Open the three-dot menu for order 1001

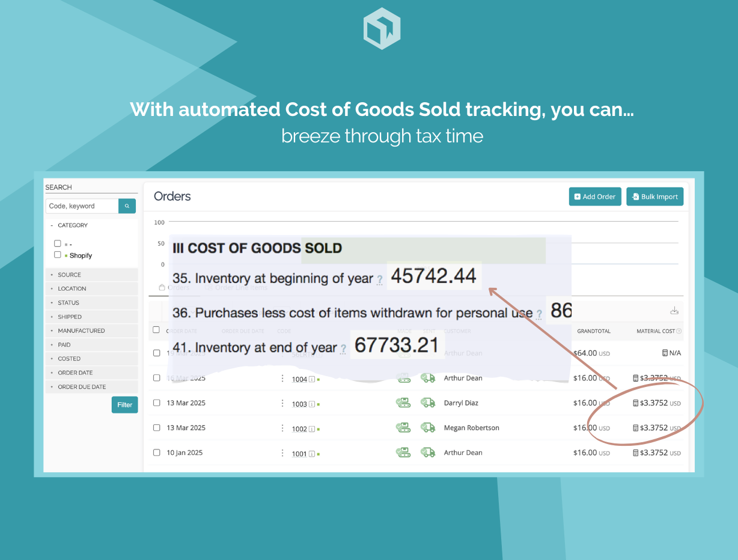coord(282,453)
